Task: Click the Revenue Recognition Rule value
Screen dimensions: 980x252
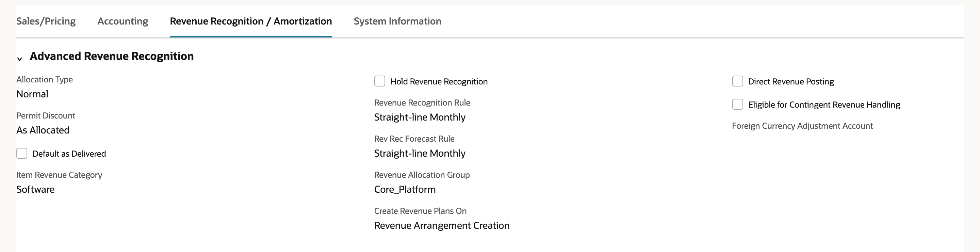Action: click(420, 117)
